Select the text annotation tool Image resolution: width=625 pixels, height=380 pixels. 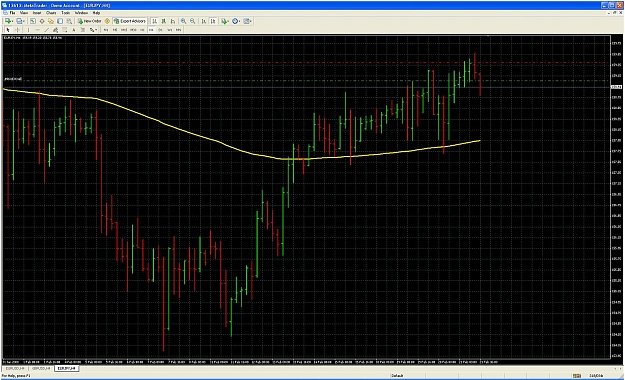[x=73, y=30]
